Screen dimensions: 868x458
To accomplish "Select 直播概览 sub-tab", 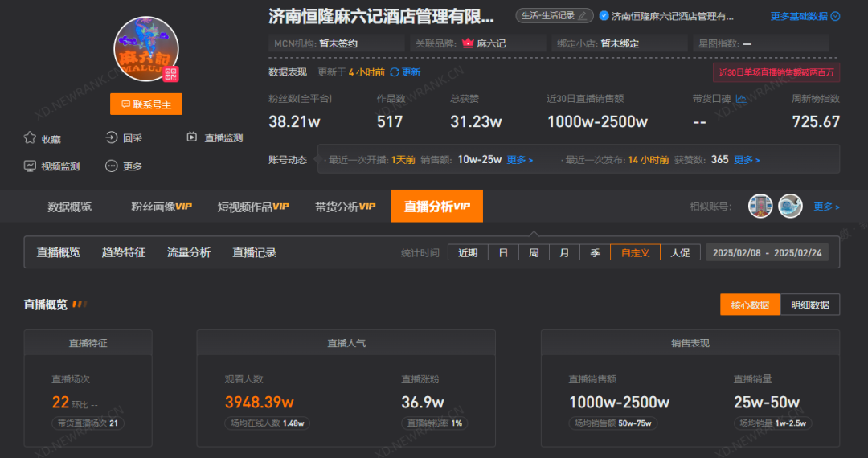I will point(58,253).
